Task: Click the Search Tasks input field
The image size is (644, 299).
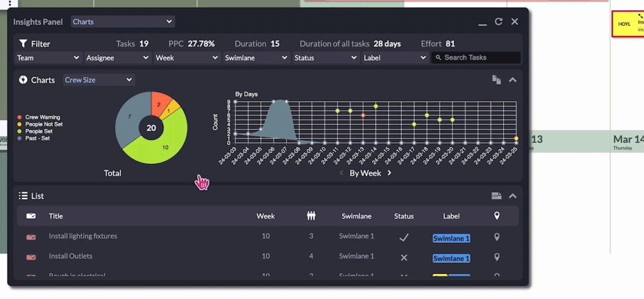Action: tap(476, 57)
